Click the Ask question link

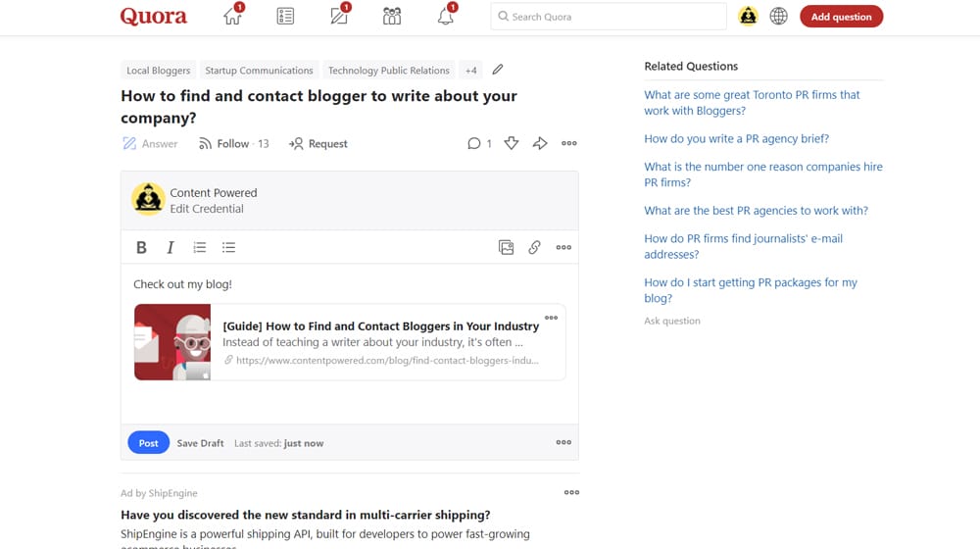[x=672, y=321]
